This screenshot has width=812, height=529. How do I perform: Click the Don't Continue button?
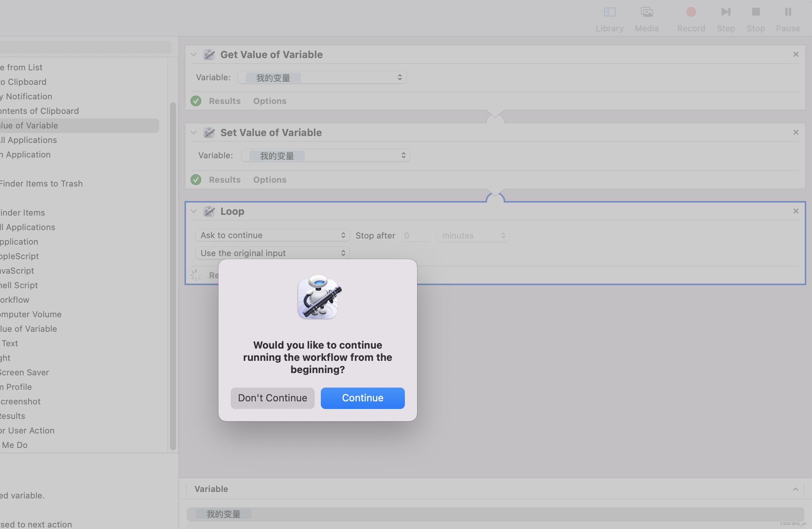coord(272,398)
